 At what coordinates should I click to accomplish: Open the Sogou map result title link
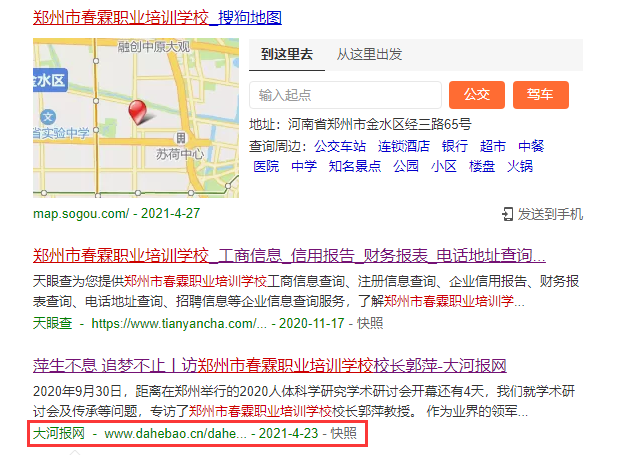(x=157, y=18)
